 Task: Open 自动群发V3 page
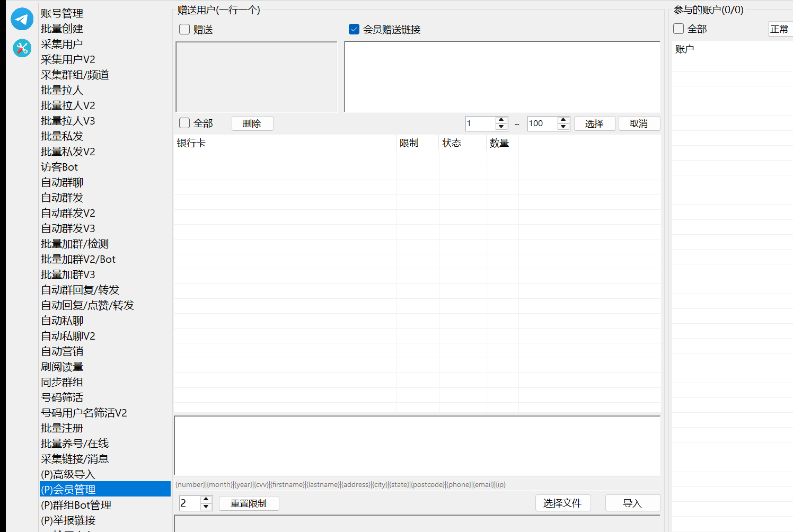[68, 228]
